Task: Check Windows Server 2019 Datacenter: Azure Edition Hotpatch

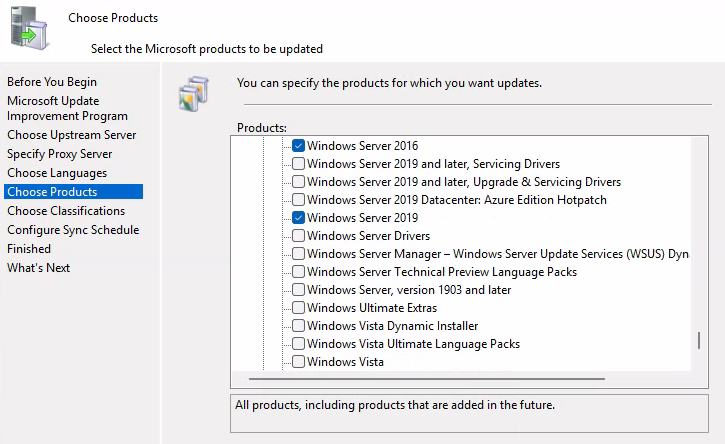Action: 298,200
